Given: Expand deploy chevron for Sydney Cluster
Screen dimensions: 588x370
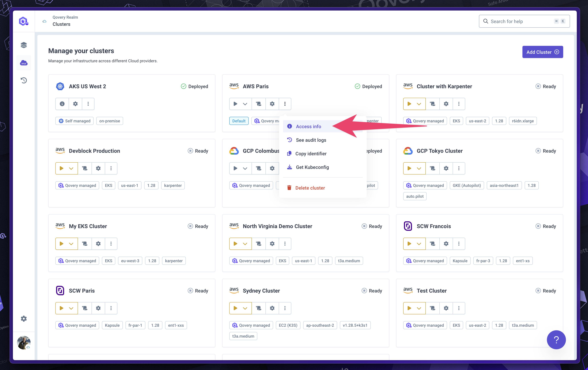Looking at the screenshot, I should click(245, 308).
